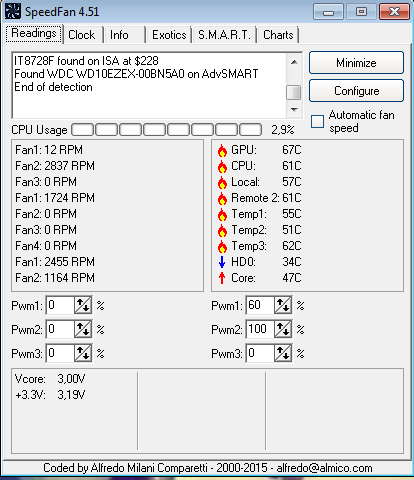
Task: Click the right Pwm3 spinner arrows
Action: coord(283,353)
